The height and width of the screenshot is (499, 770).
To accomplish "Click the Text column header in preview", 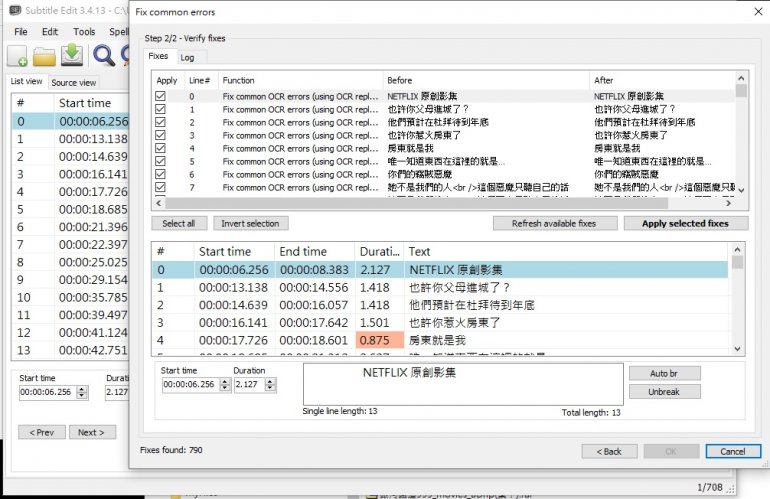I will pyautogui.click(x=566, y=251).
